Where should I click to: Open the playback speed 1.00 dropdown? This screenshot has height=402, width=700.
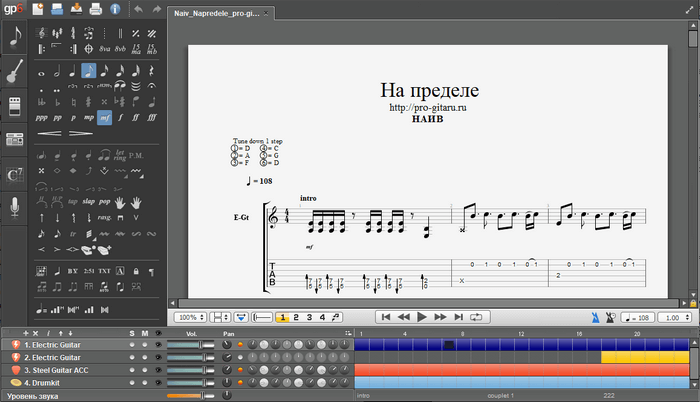pyautogui.click(x=673, y=317)
